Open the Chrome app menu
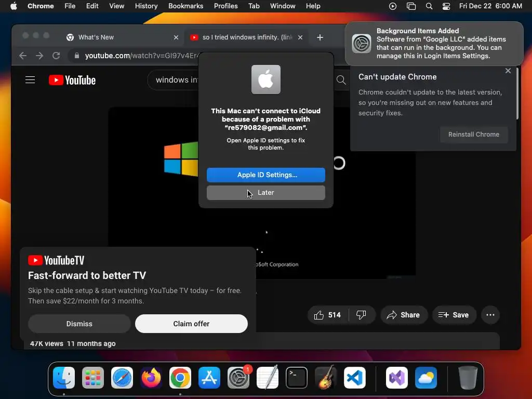The image size is (532, 399). tap(41, 6)
